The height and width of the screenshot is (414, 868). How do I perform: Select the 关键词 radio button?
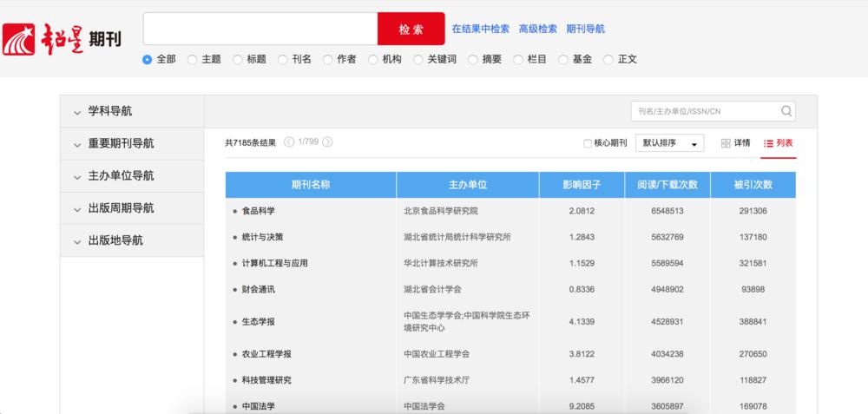418,60
